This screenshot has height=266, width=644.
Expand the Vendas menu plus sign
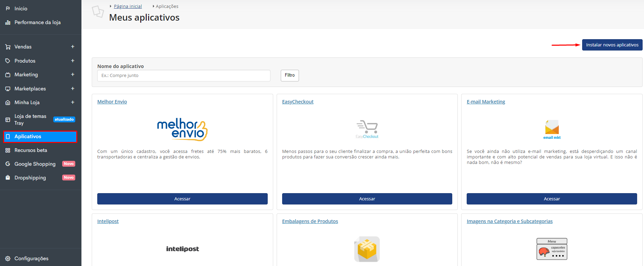click(73, 47)
